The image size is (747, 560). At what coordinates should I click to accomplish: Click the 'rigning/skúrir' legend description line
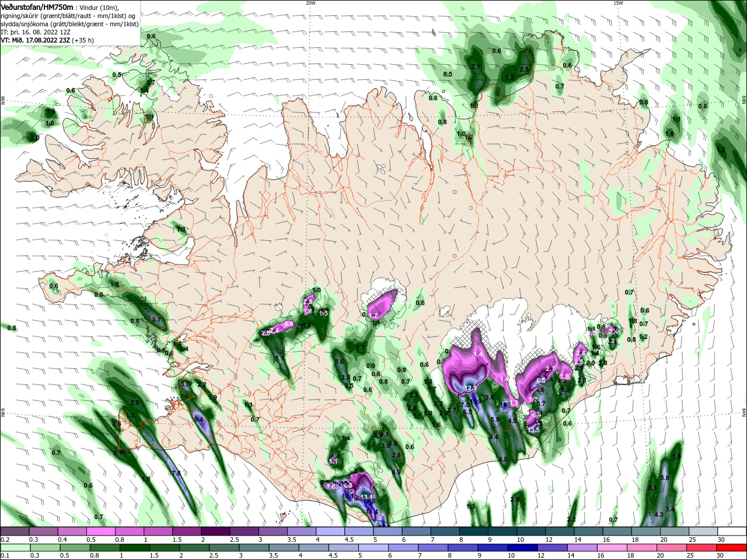pyautogui.click(x=68, y=16)
